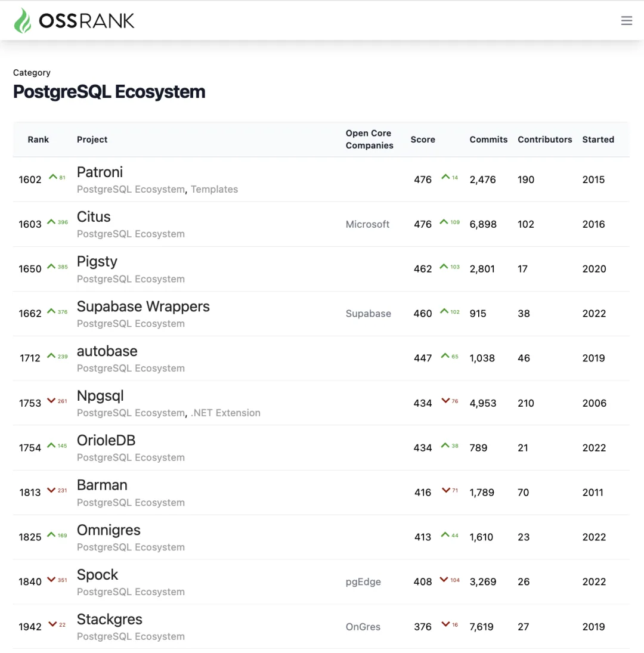The height and width of the screenshot is (653, 644).
Task: Click Stackgres red rank-down arrow 22
Action: tap(52, 624)
